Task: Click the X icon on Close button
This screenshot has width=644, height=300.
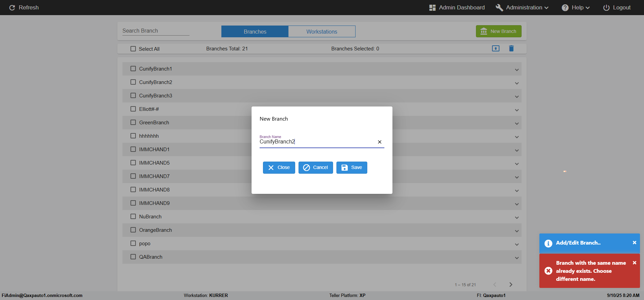Action: coord(271,168)
